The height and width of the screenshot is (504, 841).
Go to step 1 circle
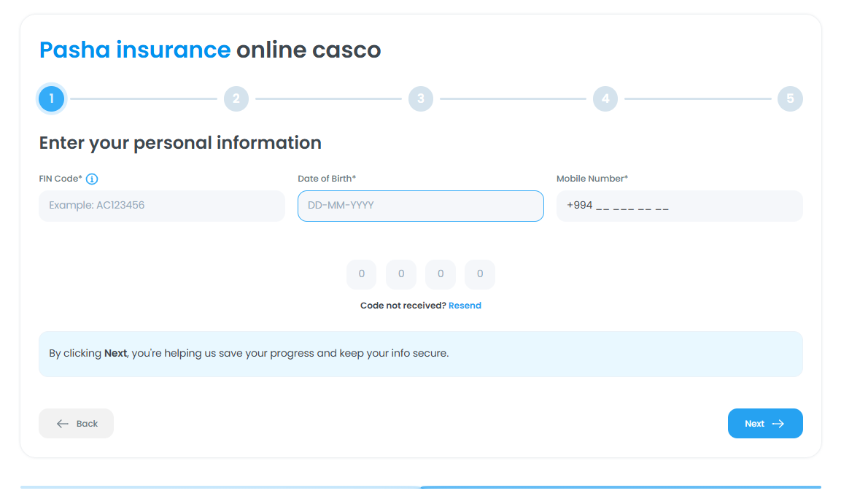pos(52,98)
